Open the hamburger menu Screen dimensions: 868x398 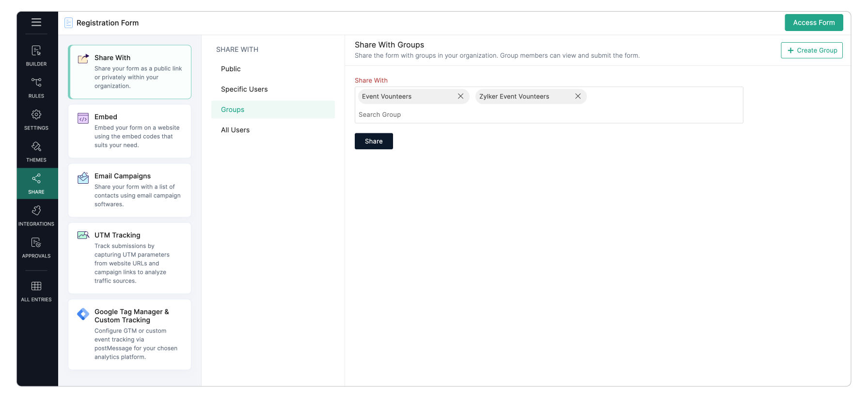point(36,22)
